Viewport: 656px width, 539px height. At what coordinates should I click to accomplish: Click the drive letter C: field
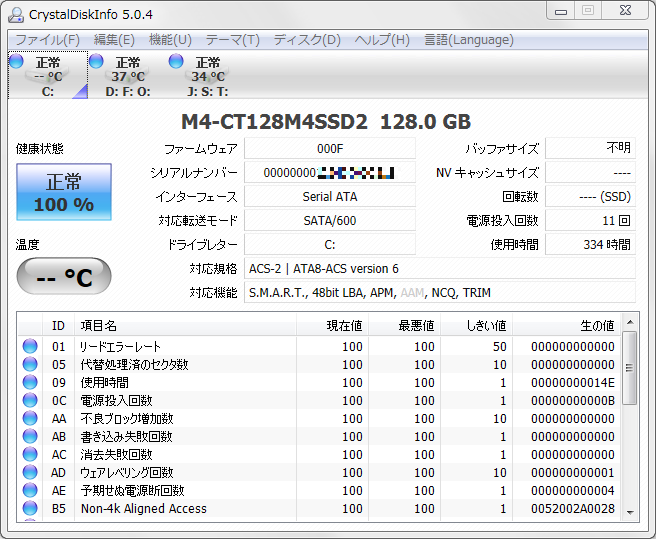(x=330, y=244)
